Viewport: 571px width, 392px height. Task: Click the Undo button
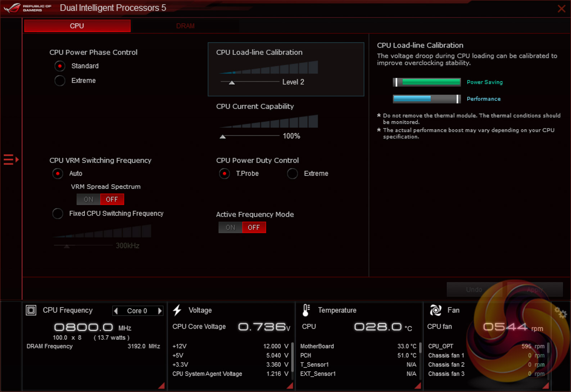[x=474, y=289]
